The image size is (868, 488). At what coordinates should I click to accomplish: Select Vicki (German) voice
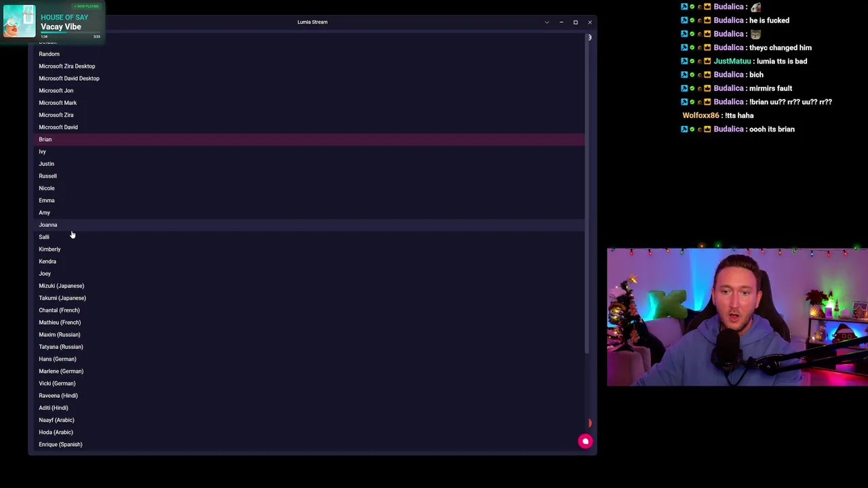309,384
